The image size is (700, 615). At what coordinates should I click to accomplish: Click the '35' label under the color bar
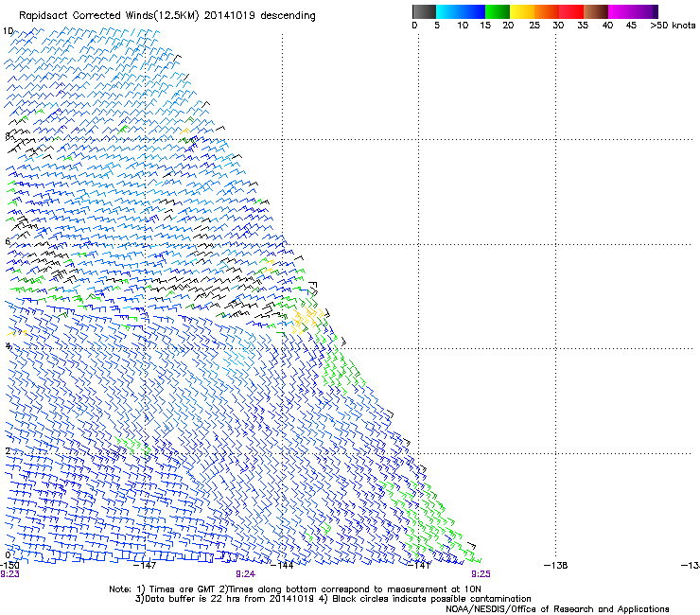583,26
